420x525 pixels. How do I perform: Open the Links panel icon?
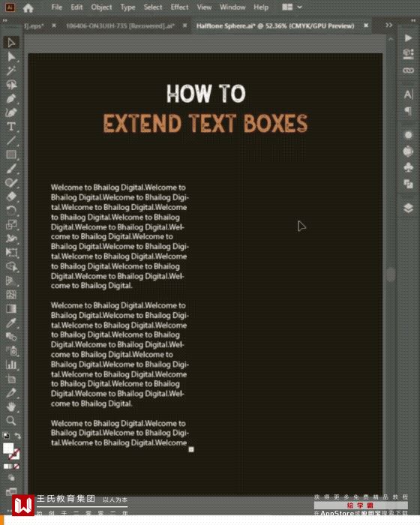click(x=408, y=70)
